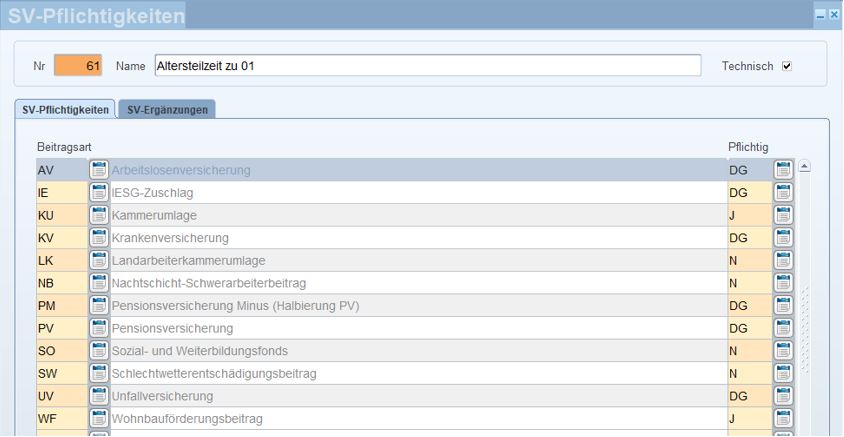
Task: Select the SO Beitragsart code cell
Action: click(62, 351)
